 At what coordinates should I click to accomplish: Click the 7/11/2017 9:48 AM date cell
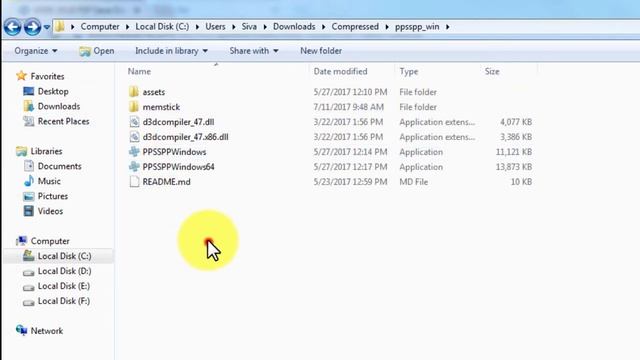pos(348,107)
